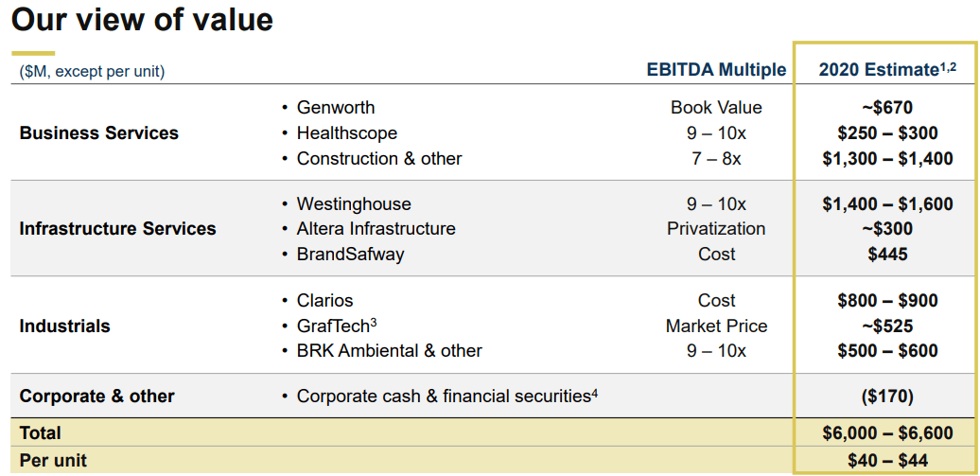Select the Business Services category label
Screen dimensions: 980x476
click(x=99, y=133)
